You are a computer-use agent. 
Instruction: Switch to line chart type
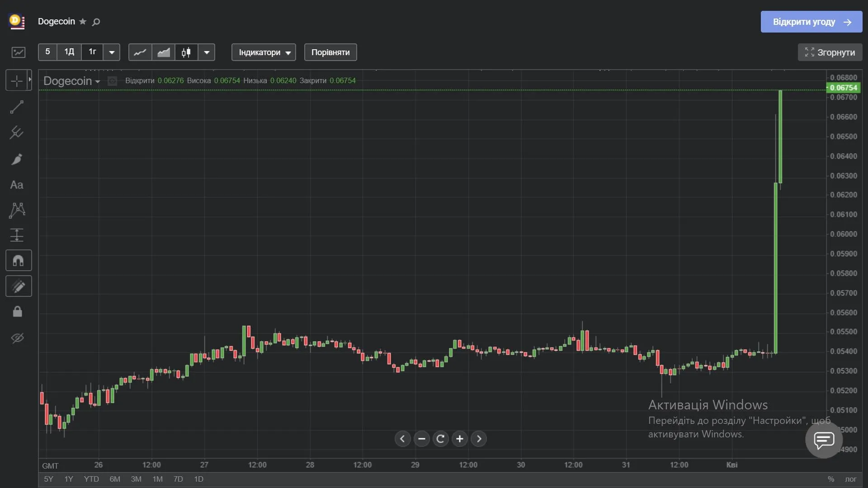point(140,52)
